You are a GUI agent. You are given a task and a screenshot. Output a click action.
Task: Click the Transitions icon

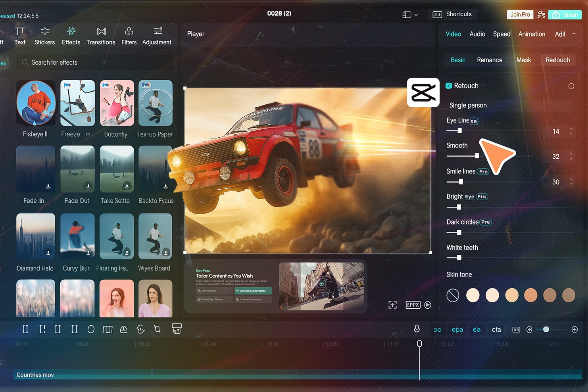coord(101,35)
